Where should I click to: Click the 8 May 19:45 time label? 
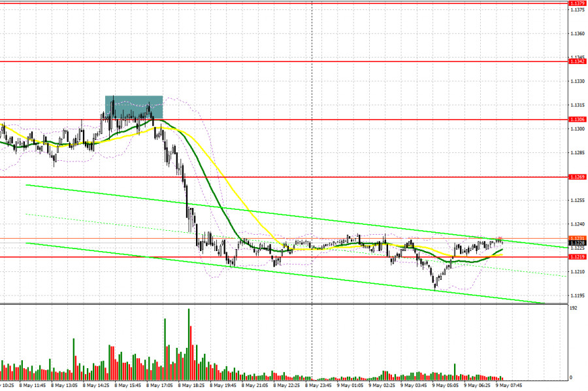coord(223,385)
